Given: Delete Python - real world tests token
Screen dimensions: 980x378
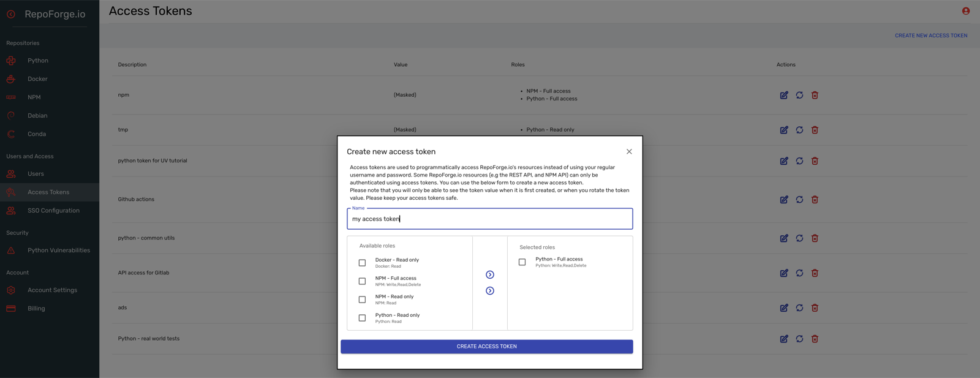Looking at the screenshot, I should pyautogui.click(x=815, y=339).
